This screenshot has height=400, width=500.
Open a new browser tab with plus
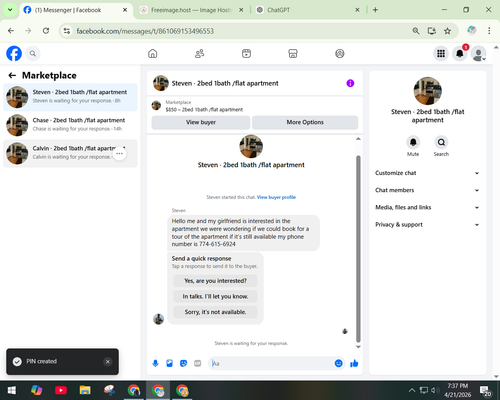point(375,10)
